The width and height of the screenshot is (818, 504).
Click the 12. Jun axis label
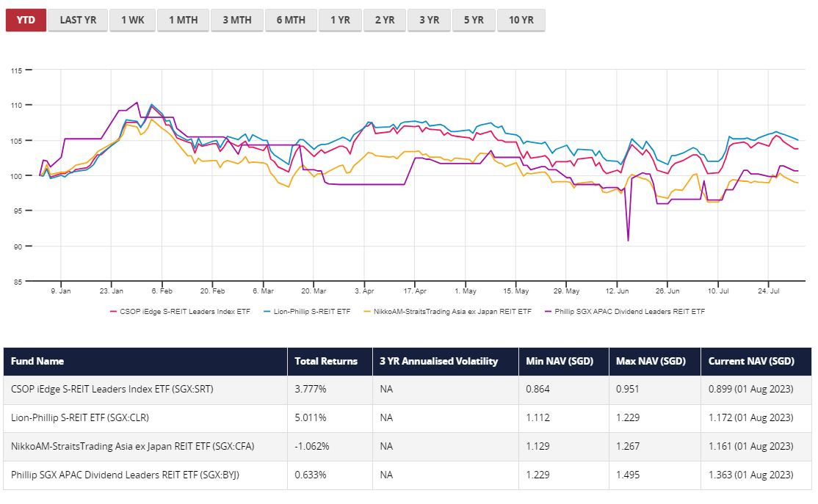[617, 291]
